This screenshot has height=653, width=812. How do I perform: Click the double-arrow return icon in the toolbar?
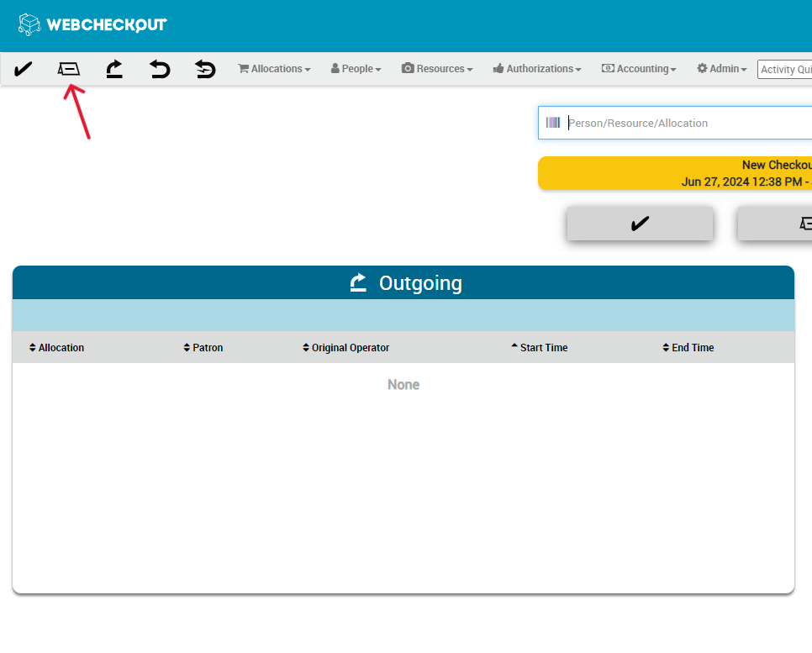pos(205,69)
